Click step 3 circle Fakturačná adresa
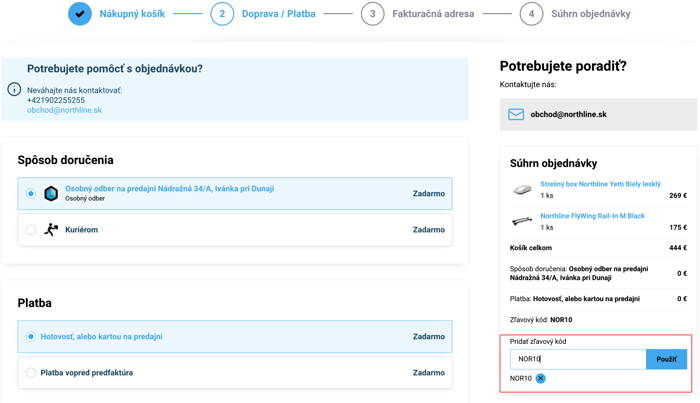The height and width of the screenshot is (403, 700). click(372, 14)
